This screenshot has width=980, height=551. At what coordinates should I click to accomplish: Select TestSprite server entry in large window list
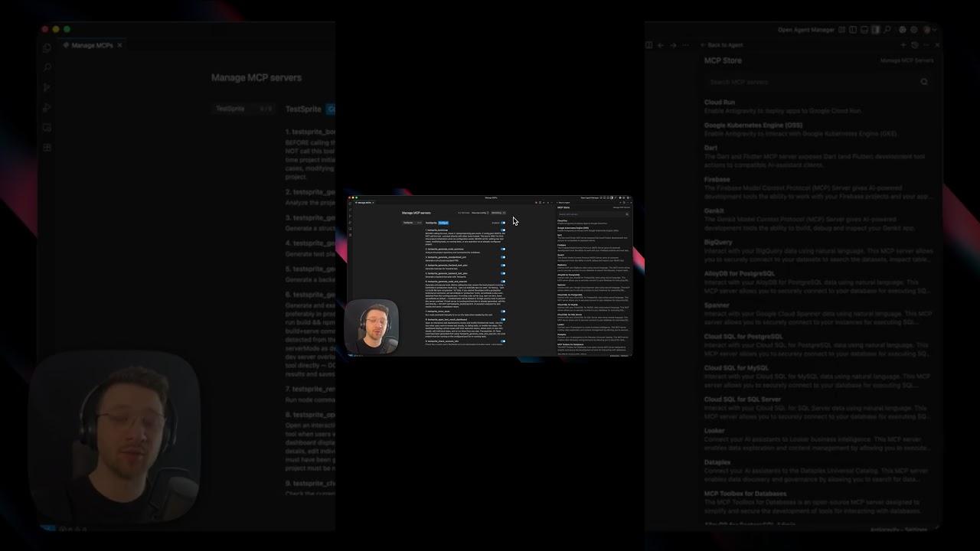tap(244, 109)
